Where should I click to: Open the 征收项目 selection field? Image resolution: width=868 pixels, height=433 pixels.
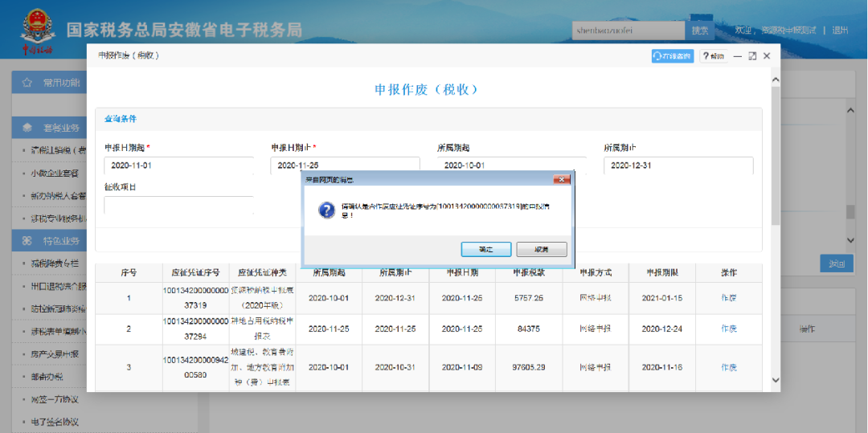[178, 205]
